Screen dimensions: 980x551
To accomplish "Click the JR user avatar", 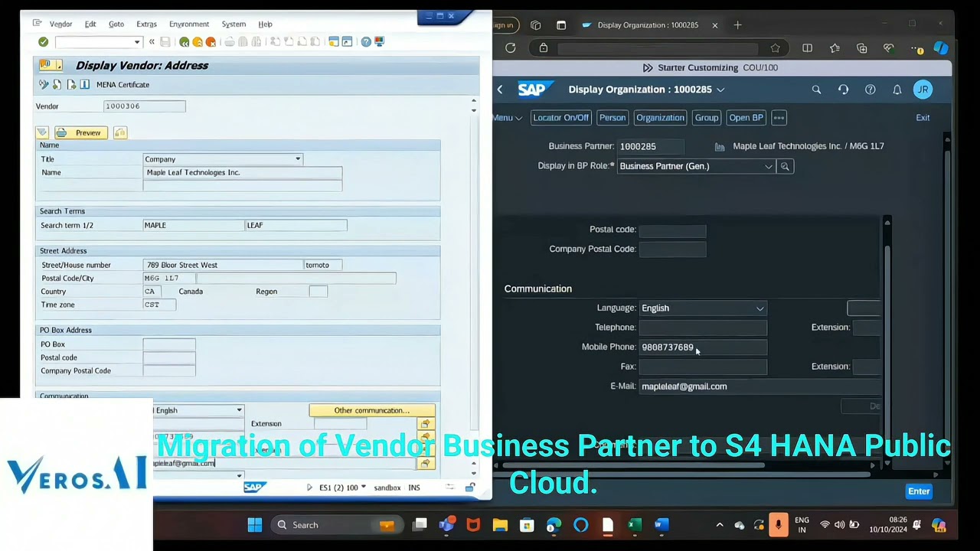I will pyautogui.click(x=923, y=90).
